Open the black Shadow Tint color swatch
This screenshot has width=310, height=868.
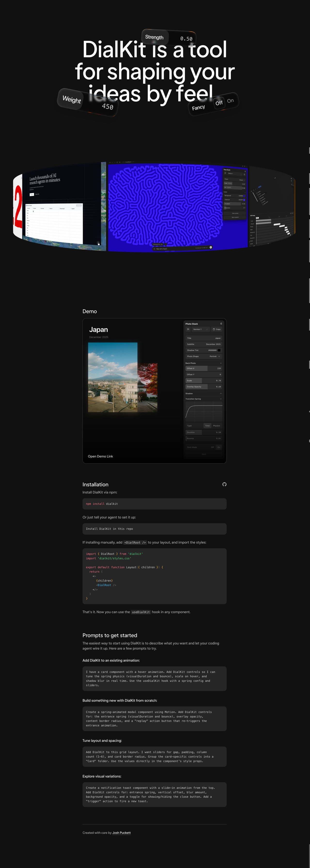click(x=219, y=350)
